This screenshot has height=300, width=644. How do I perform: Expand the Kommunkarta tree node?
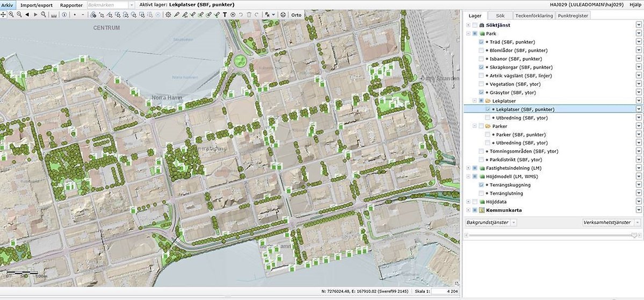(468, 210)
